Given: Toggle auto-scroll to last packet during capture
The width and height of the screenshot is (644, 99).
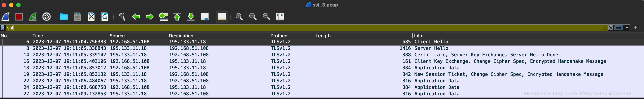Looking at the screenshot, I should (x=205, y=17).
